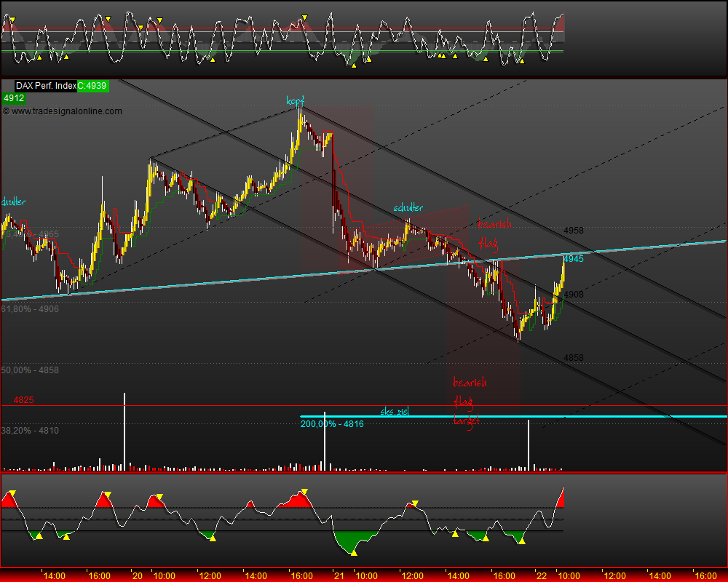
Task: Click the 'schulter' annotation right of the head
Action: tap(408, 207)
